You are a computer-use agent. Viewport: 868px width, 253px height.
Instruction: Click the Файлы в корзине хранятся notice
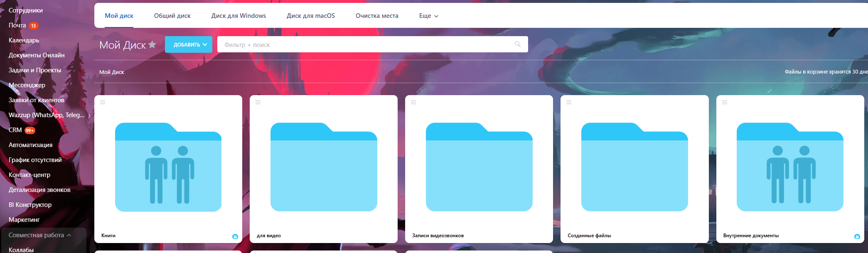tap(826, 72)
